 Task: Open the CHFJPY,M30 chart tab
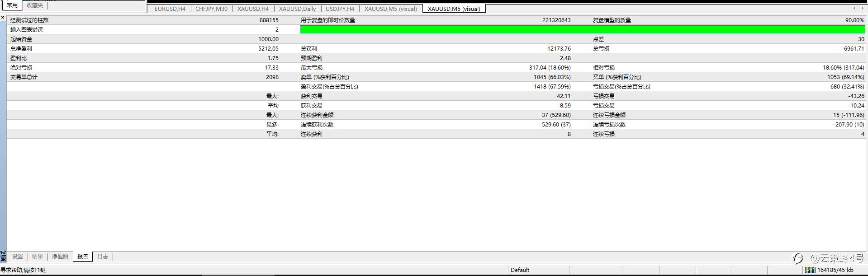(211, 9)
